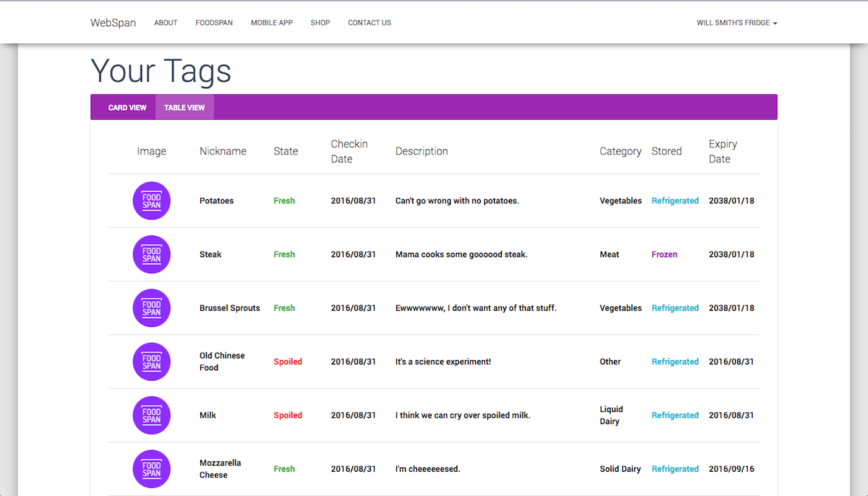Click the FOOD SPAN icon for Brussel Sprouts
The height and width of the screenshot is (496, 868).
point(151,308)
